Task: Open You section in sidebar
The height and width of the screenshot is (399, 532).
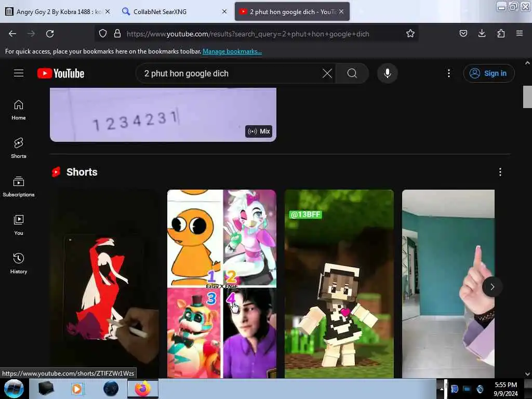Action: [19, 225]
